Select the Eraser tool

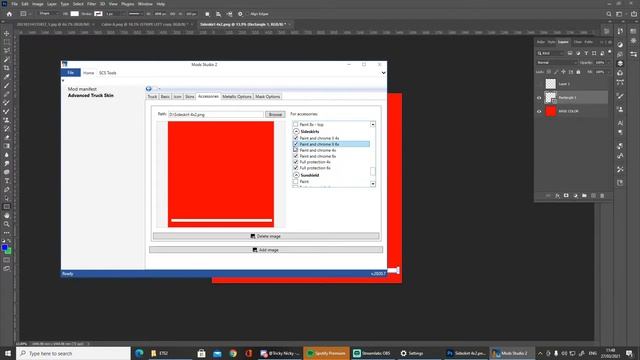[7, 138]
